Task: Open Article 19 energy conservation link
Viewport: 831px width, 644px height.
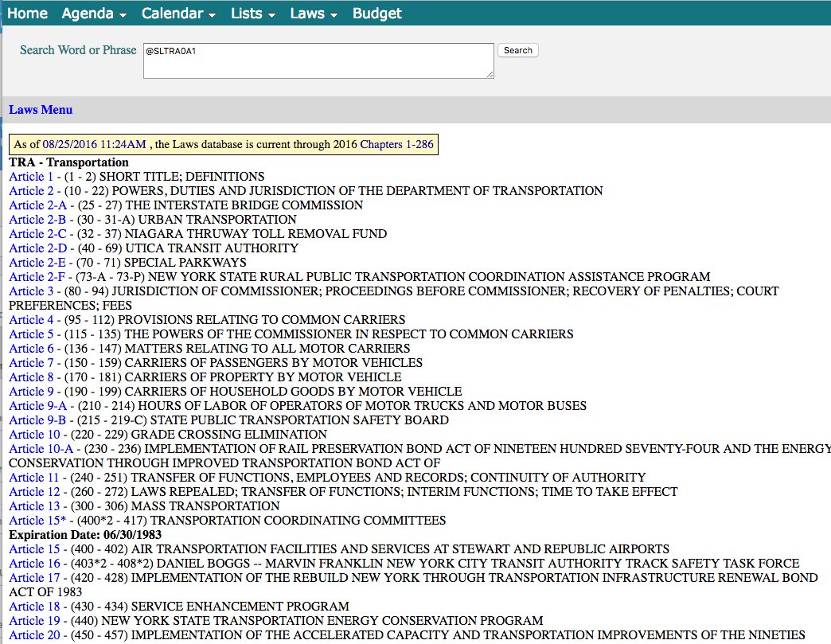Action: pos(34,620)
